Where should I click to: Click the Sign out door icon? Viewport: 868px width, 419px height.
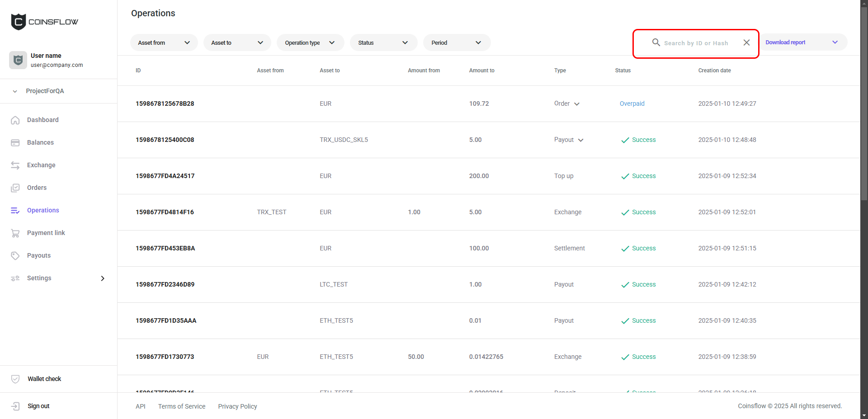[15, 406]
